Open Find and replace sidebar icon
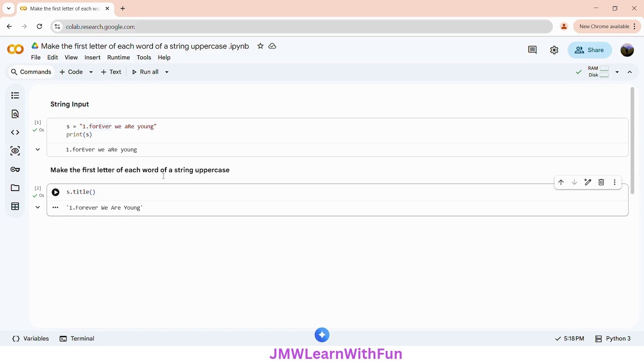Image resolution: width=644 pixels, height=362 pixels. pyautogui.click(x=15, y=114)
